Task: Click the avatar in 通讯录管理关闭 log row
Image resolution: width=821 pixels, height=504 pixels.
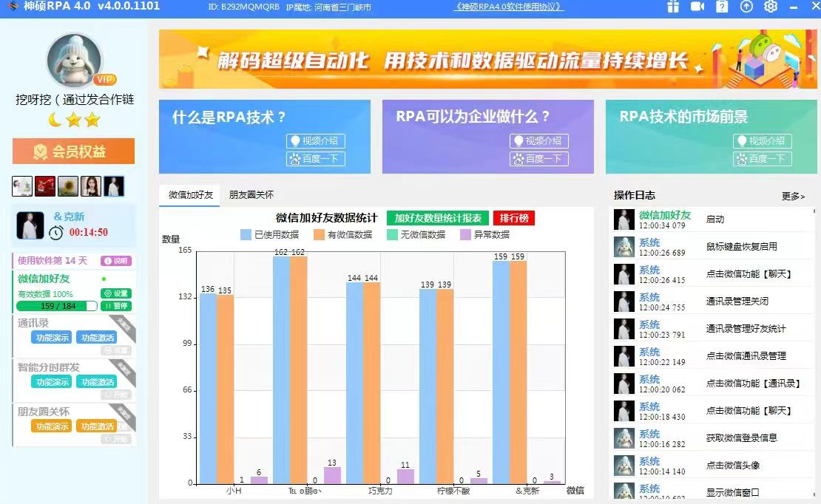Action: (x=624, y=302)
